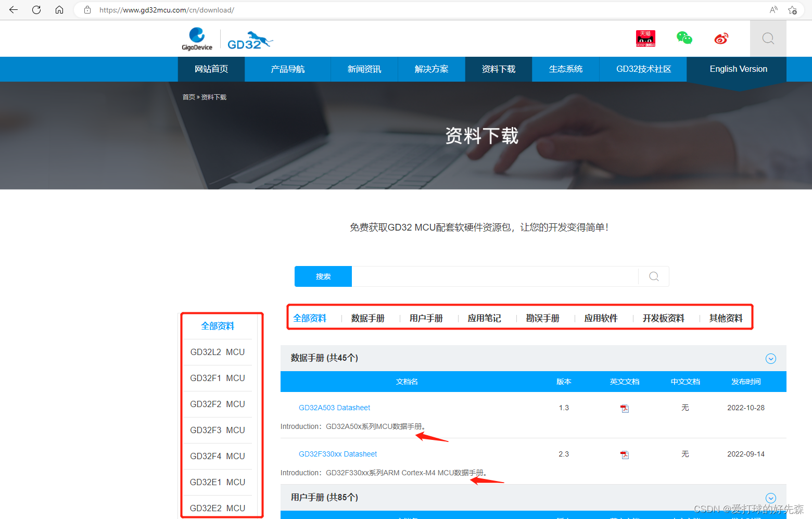Select 全部资料 in the left sidebar
The image size is (812, 519).
point(218,326)
